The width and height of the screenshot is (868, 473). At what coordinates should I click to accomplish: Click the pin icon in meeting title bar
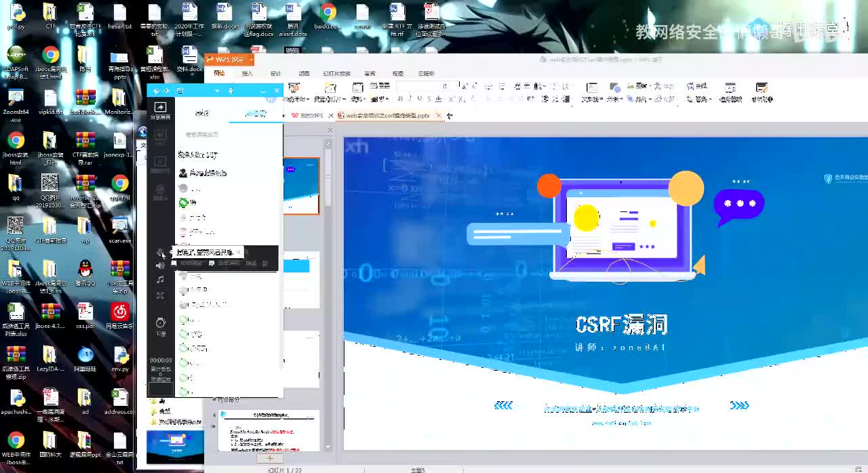[231, 91]
